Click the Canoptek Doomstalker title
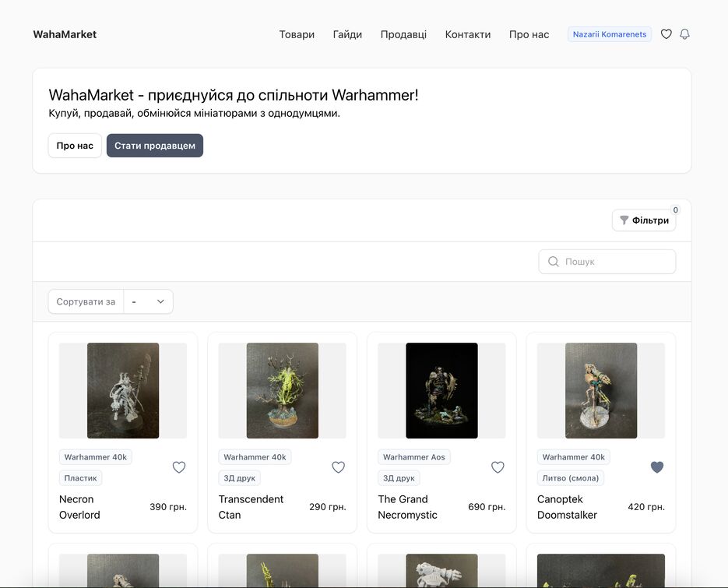 [x=567, y=507]
